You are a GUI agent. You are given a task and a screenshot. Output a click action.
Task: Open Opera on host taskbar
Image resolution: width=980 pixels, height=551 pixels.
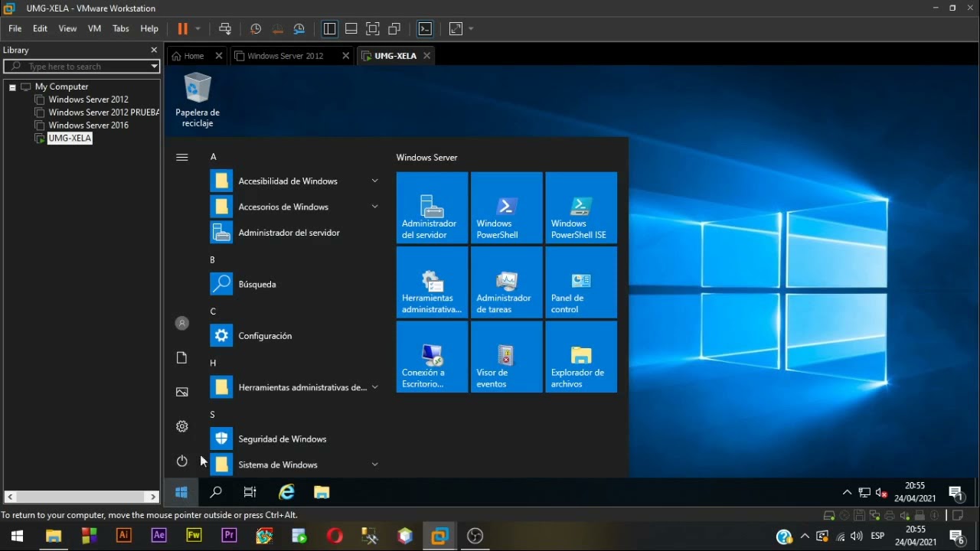point(335,536)
